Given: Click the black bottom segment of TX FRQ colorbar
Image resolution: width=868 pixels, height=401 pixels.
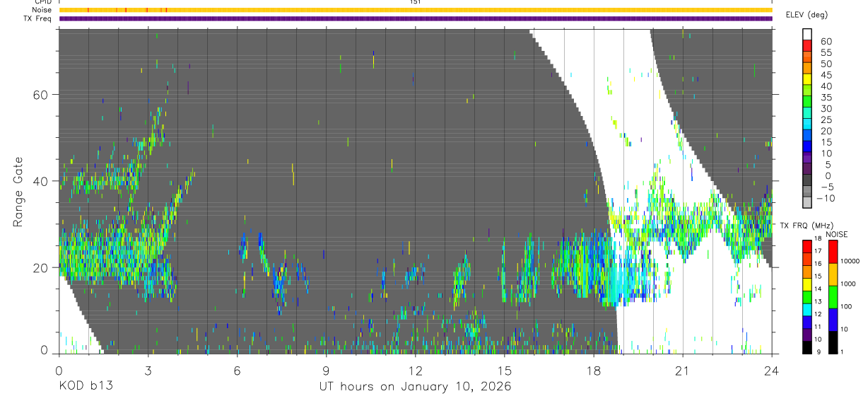Looking at the screenshot, I should 807,347.
